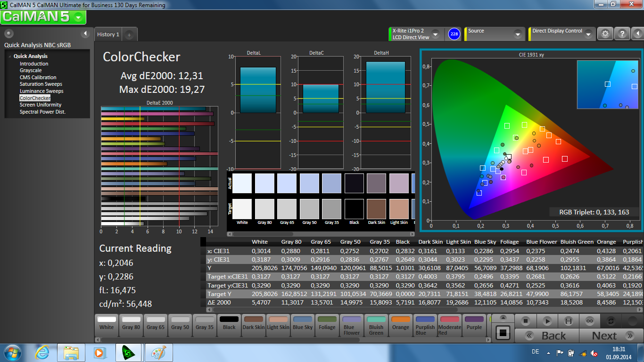Open Paint from the Windows taskbar
The image size is (644, 362).
(x=159, y=352)
